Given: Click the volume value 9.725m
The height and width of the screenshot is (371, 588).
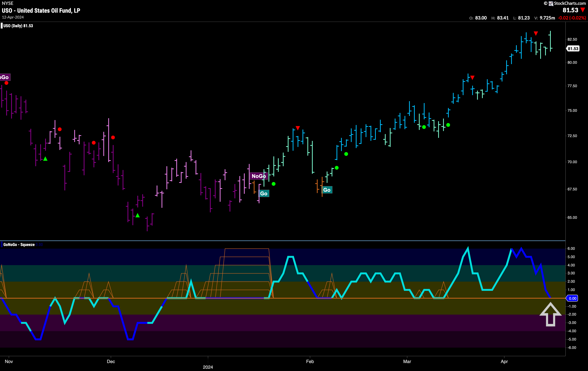Looking at the screenshot, I should (547, 18).
